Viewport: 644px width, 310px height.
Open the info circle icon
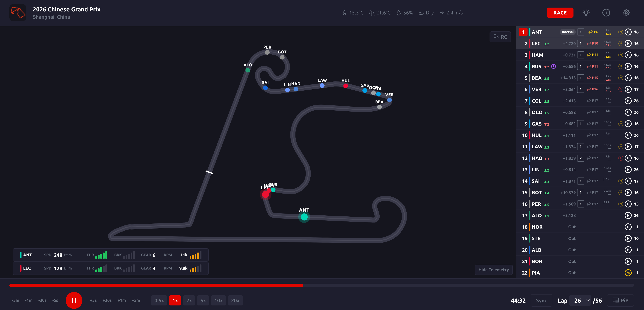[606, 13]
